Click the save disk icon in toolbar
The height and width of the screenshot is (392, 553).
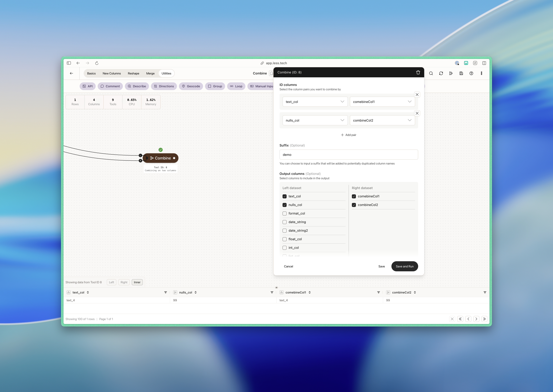point(461,73)
